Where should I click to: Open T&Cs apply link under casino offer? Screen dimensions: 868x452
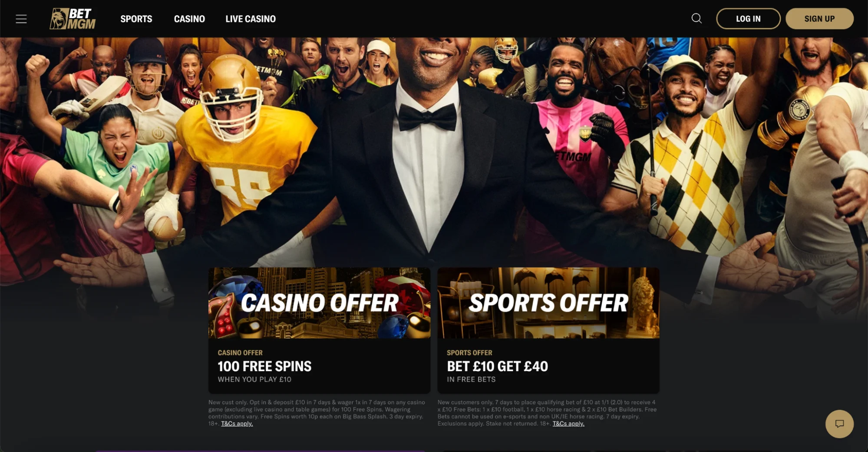(237, 424)
